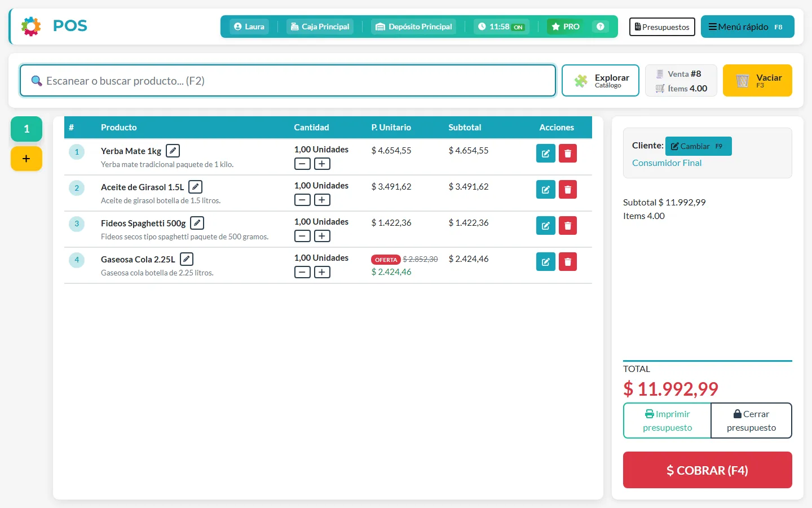This screenshot has height=508, width=812.
Task: Click the PRO plan badge
Action: [566, 27]
